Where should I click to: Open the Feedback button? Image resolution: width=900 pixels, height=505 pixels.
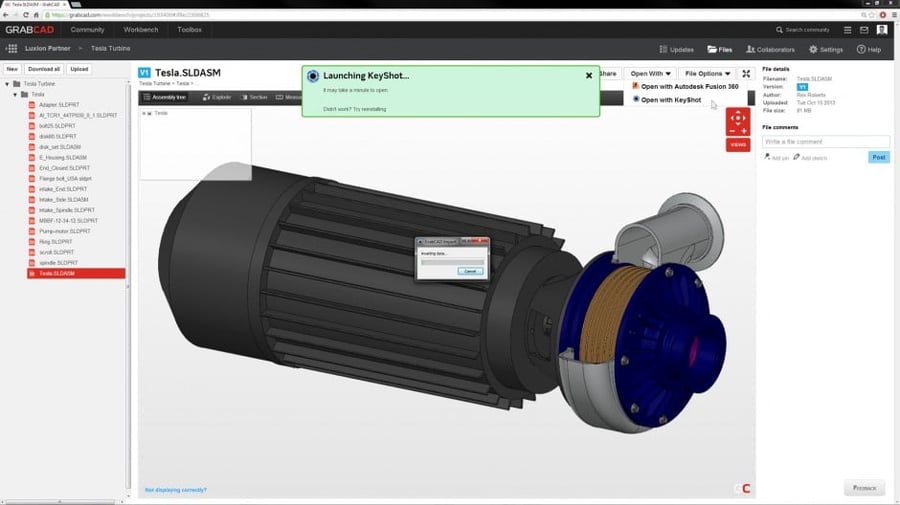click(x=864, y=488)
